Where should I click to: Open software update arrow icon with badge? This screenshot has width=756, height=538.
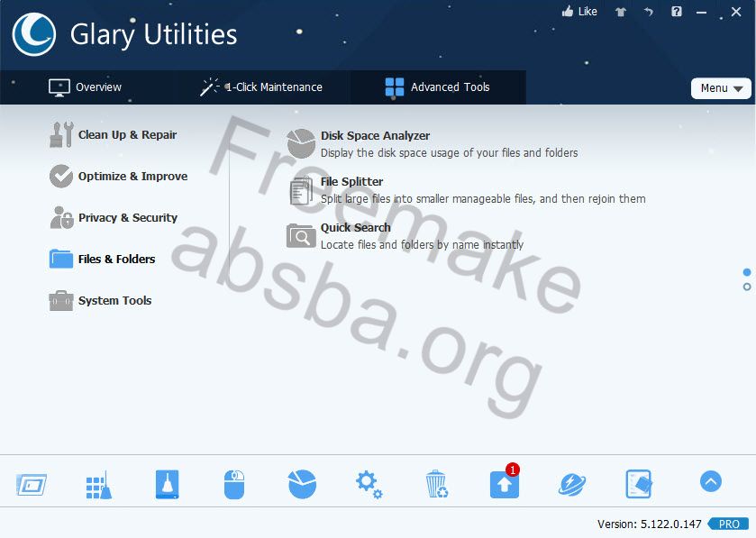(505, 482)
